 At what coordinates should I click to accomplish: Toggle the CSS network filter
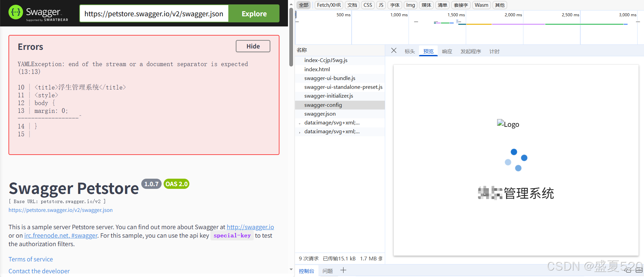coord(368,5)
